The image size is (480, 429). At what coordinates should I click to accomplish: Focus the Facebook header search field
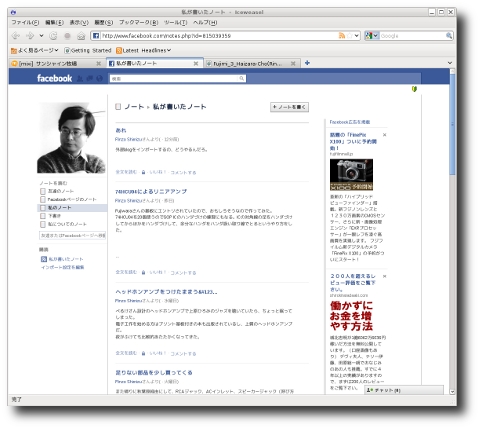click(174, 79)
